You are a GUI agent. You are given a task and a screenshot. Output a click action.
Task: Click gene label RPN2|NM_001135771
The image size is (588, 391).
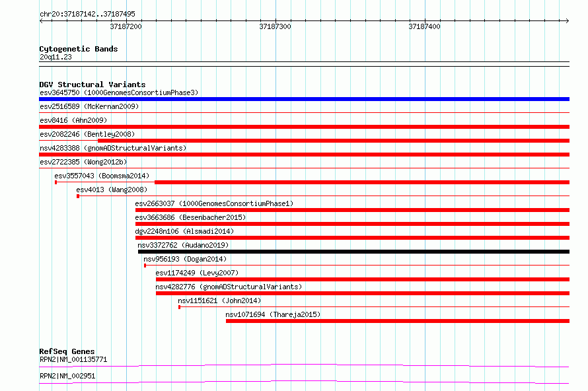pos(73,359)
